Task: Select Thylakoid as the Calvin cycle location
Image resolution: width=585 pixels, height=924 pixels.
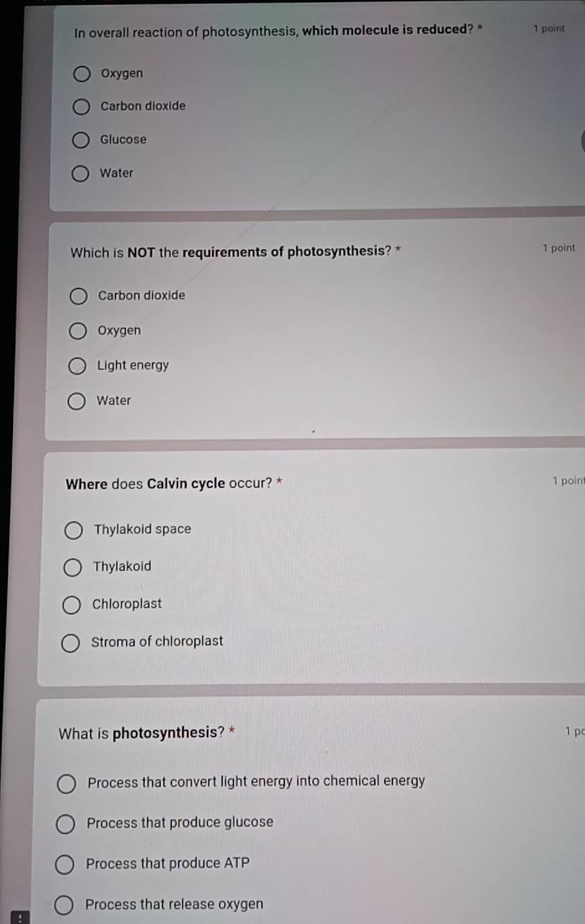Action: 73,568
